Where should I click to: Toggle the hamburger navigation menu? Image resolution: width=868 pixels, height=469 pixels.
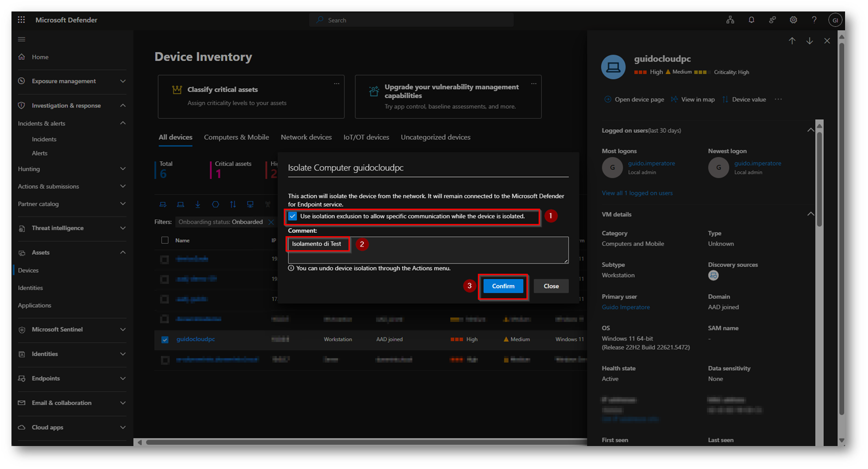(x=22, y=39)
